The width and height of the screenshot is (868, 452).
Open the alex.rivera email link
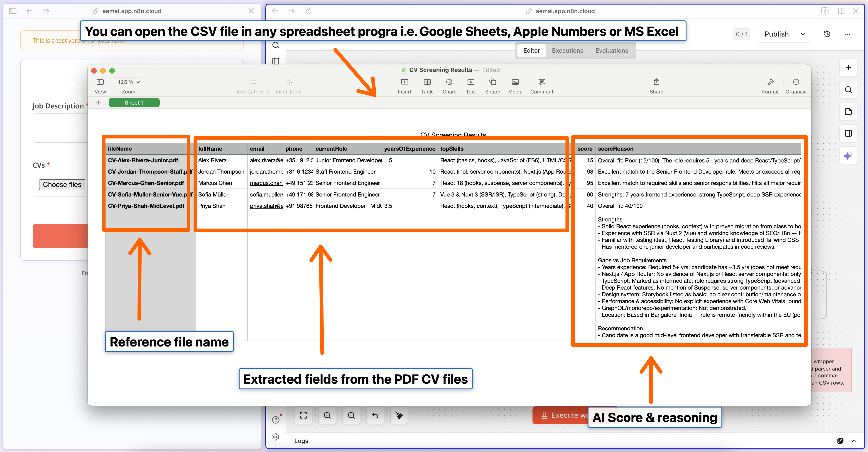tap(266, 160)
